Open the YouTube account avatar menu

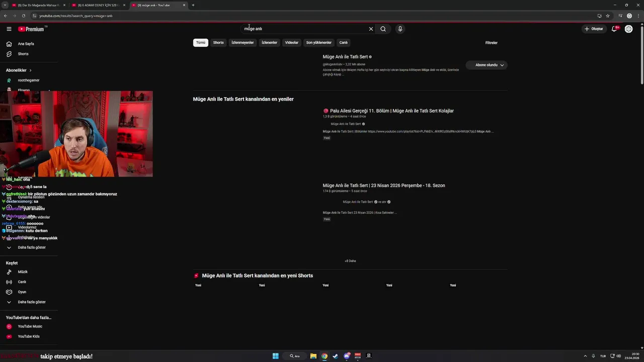(x=629, y=29)
